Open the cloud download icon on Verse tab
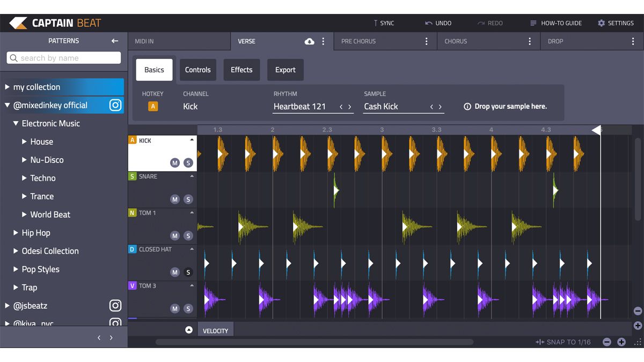Image resolution: width=644 pixels, height=362 pixels. [309, 41]
